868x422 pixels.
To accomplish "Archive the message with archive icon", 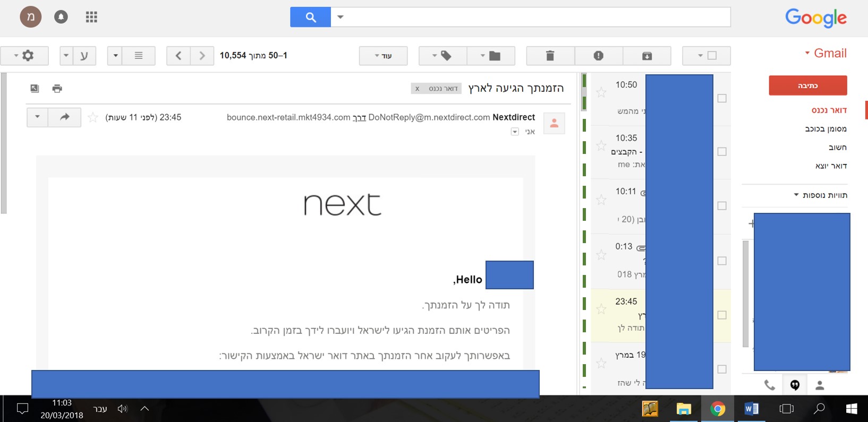I will pos(647,55).
